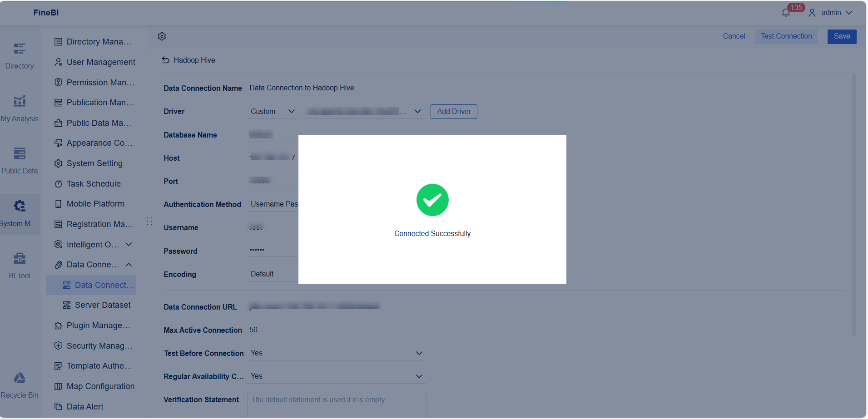Open the driver class selection dropdown
Viewport: 868px width, 419px height.
pos(364,112)
